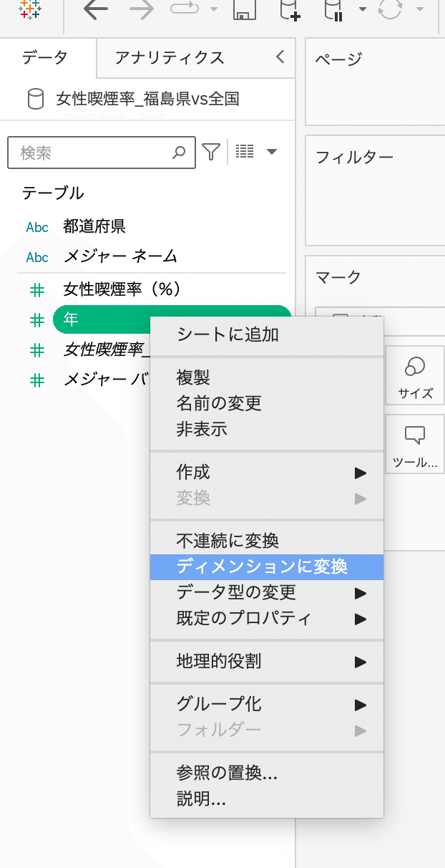
Task: Click the フィルター shelf
Action: 375,191
